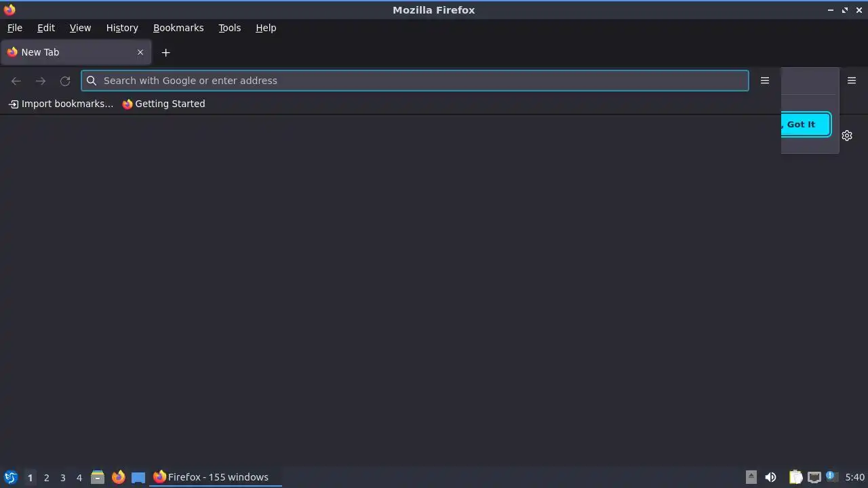Switch to desktop workspace 1
Image resolution: width=868 pixels, height=488 pixels.
[x=30, y=478]
